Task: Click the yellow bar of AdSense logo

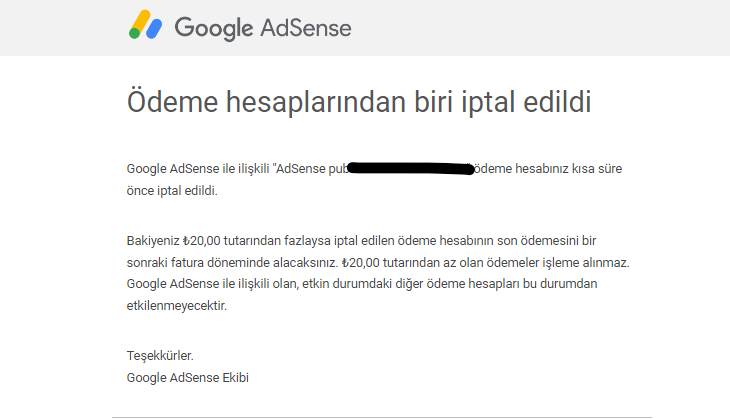Action: pyautogui.click(x=141, y=21)
